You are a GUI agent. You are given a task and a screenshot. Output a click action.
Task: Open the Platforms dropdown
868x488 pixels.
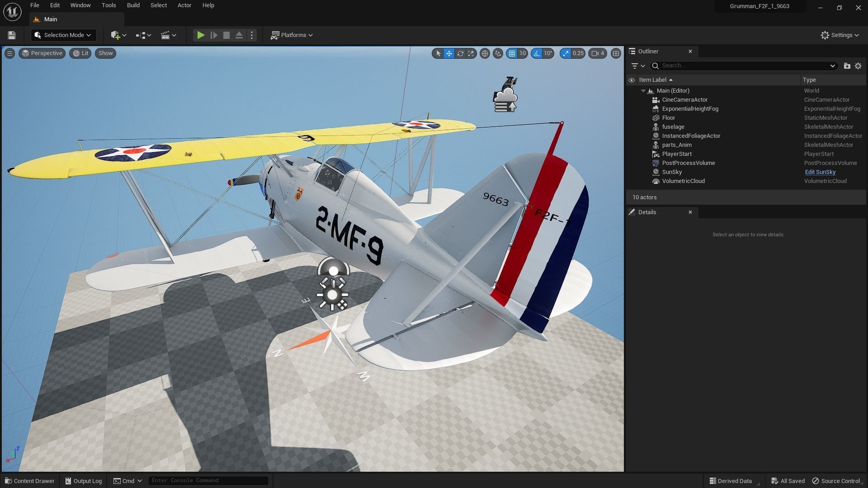click(292, 35)
